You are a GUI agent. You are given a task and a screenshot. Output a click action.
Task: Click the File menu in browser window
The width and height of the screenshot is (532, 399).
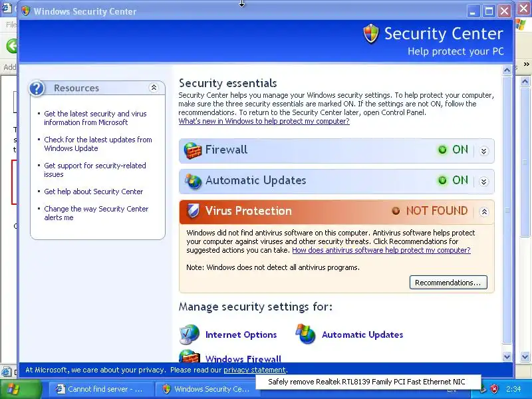[x=11, y=25]
